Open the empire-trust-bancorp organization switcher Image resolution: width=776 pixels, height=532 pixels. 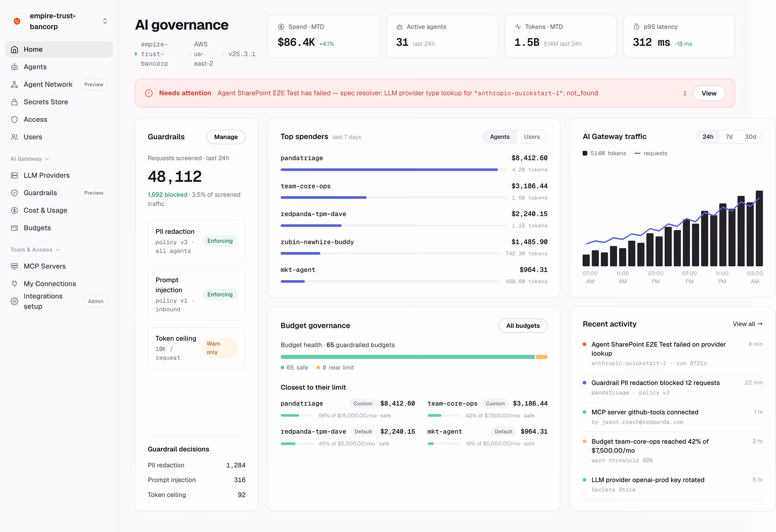point(59,21)
